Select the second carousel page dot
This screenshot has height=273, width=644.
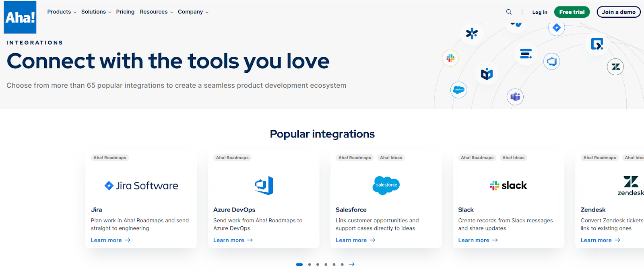(x=310, y=265)
